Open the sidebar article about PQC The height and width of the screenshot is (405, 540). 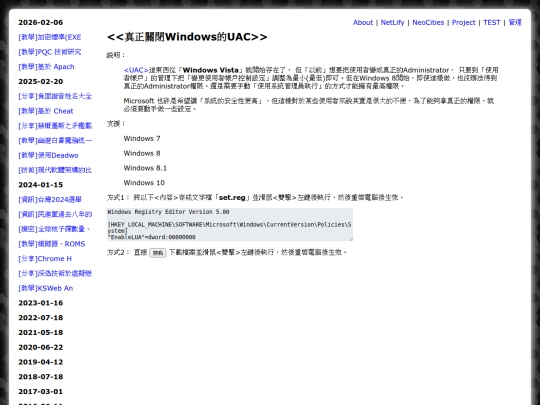tap(50, 52)
